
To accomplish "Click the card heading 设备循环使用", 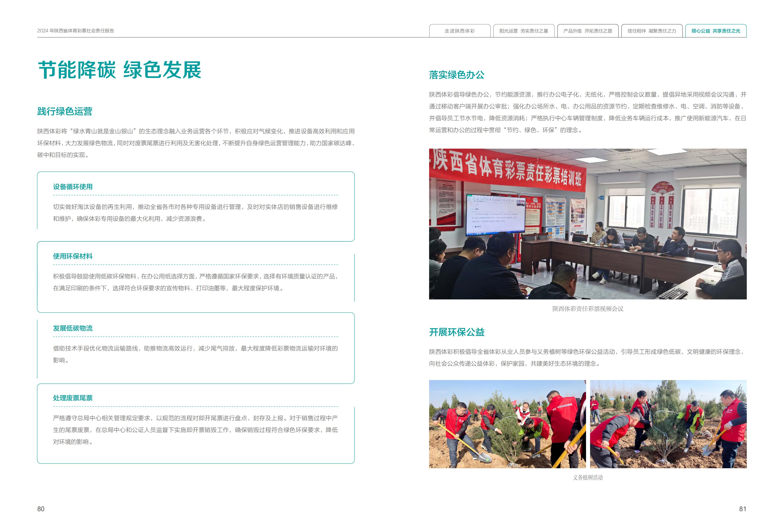I will 73,187.
